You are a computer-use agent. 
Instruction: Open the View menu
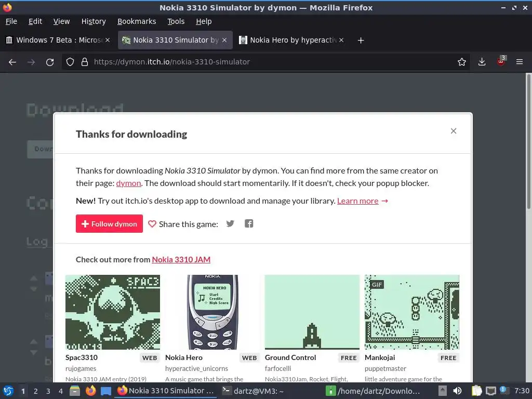(61, 21)
